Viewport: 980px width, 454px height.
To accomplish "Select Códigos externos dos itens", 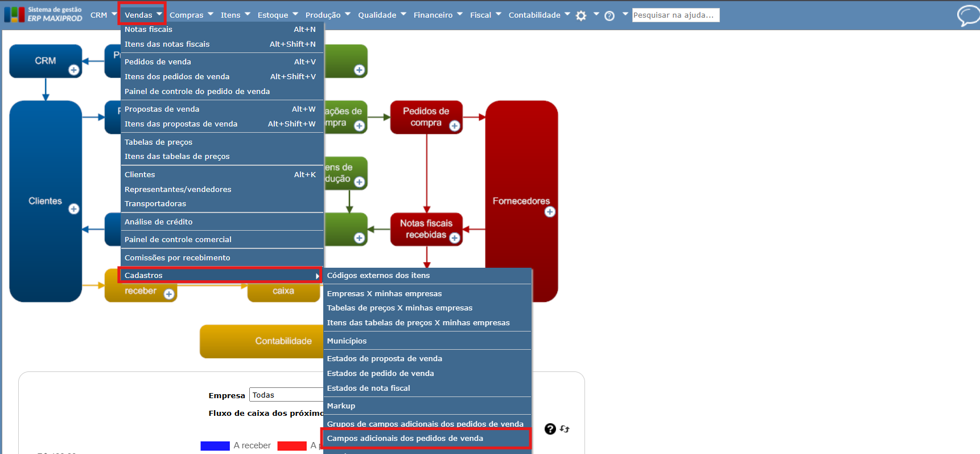I will point(427,275).
